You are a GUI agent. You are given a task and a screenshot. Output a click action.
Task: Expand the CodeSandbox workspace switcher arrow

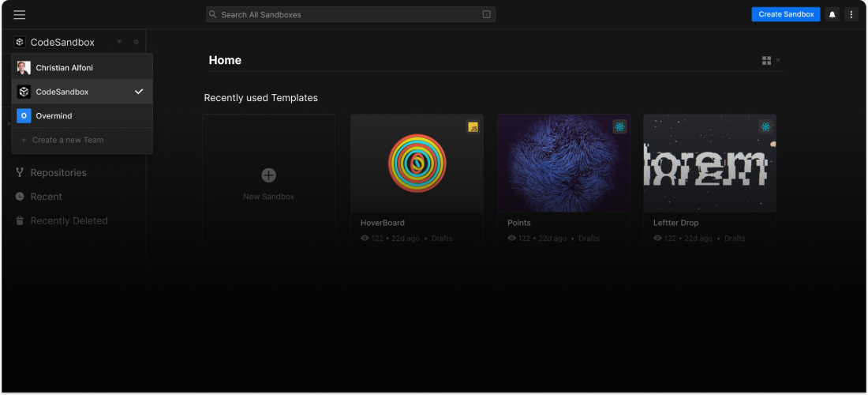tap(119, 42)
